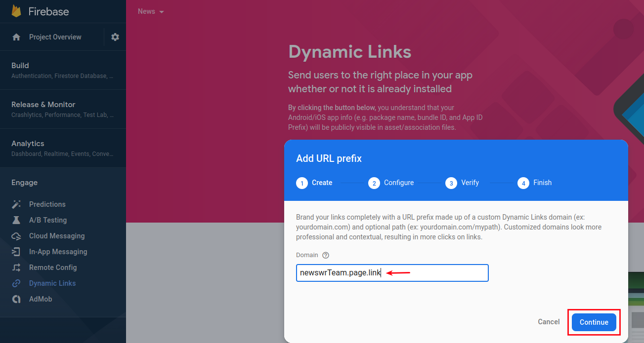Click the Domain help question mark icon
The height and width of the screenshot is (343, 644).
tap(325, 255)
